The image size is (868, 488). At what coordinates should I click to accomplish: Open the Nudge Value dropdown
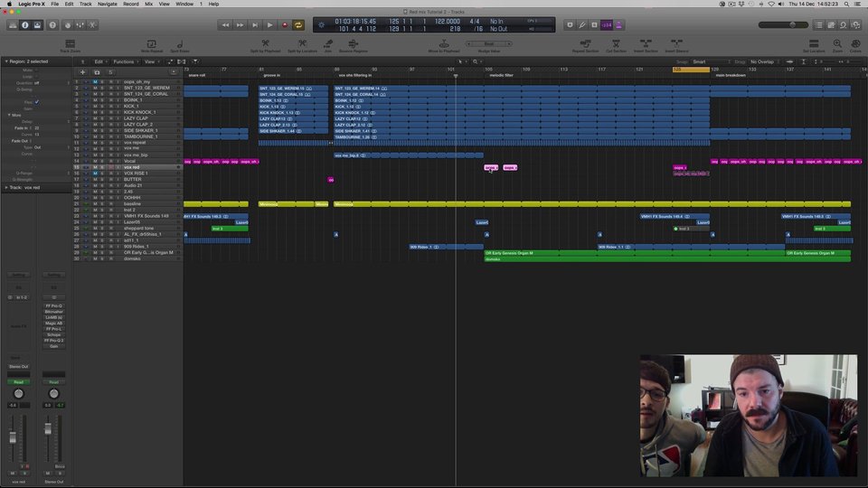click(489, 43)
